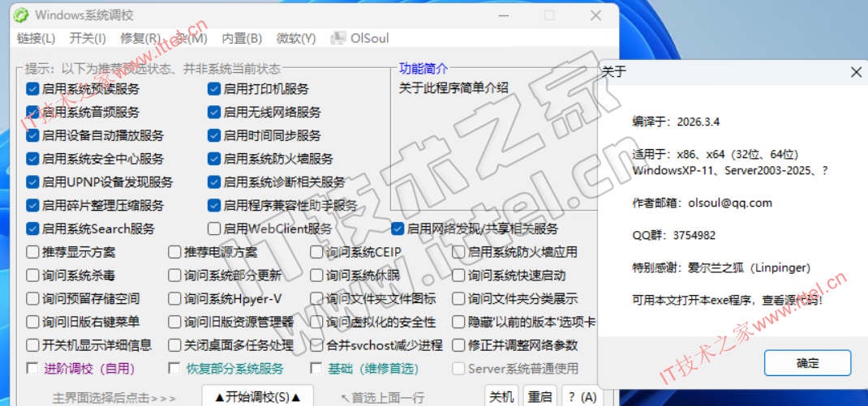Open the 链接(L) menu
The width and height of the screenshot is (868, 406).
click(36, 38)
